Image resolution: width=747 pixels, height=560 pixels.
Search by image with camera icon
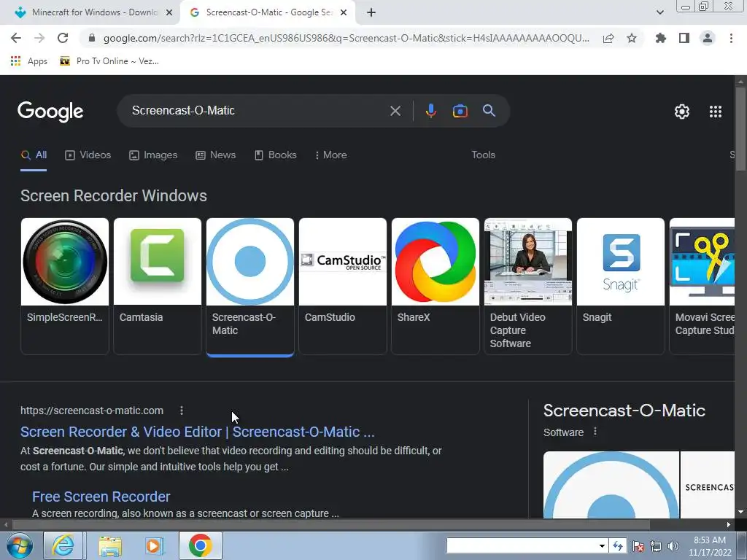pyautogui.click(x=460, y=111)
